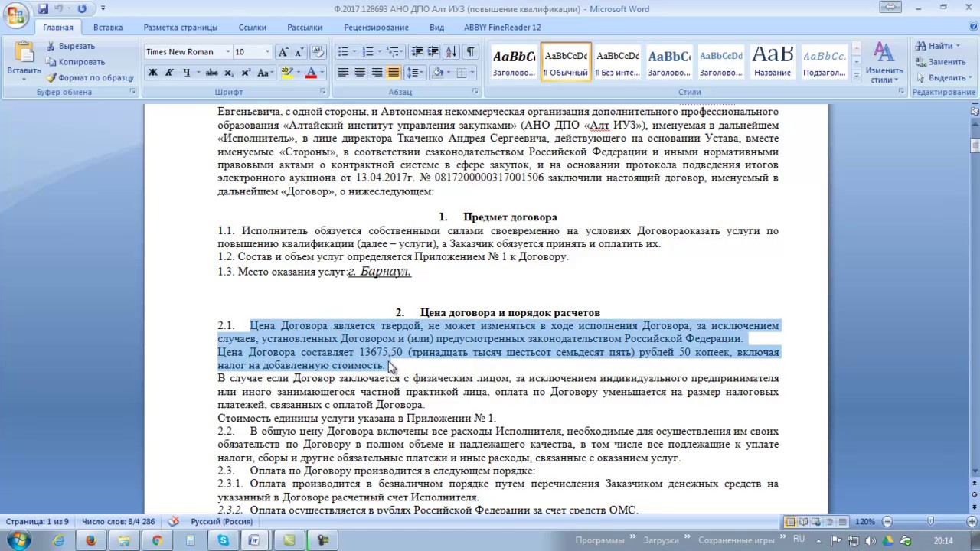The width and height of the screenshot is (980, 551).
Task: Switch to Рассылки tab
Action: (305, 28)
